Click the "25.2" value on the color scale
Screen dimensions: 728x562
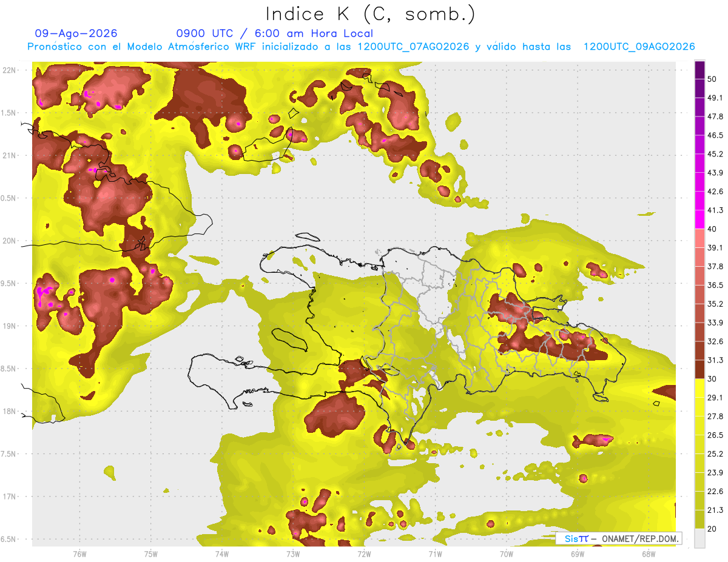coord(715,453)
